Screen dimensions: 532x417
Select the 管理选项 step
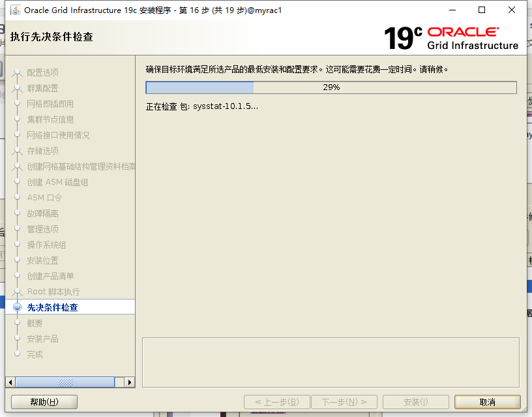point(43,229)
